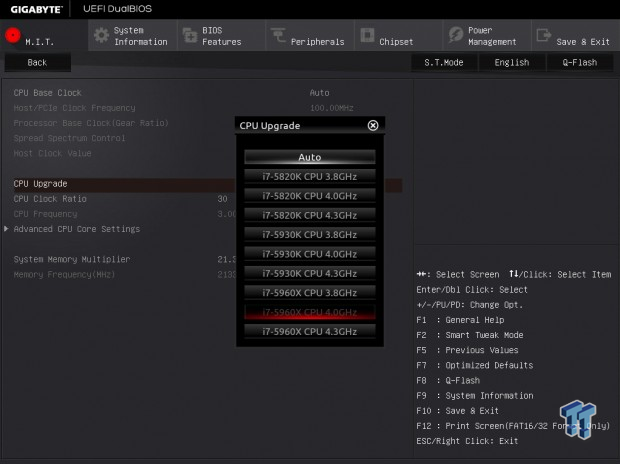Viewport: 620px width, 464px height.
Task: Click the F7 Optimized Defaults help line
Action: click(x=474, y=365)
